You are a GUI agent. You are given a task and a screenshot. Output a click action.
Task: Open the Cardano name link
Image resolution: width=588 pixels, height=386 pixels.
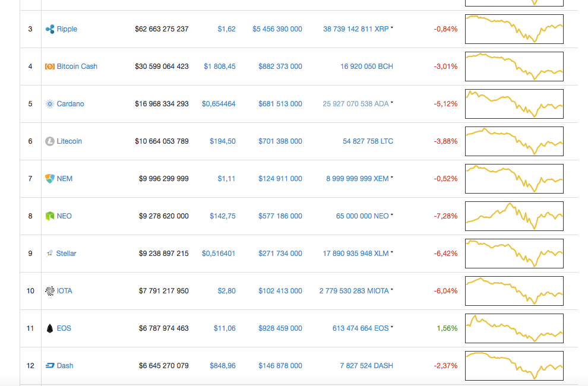pyautogui.click(x=70, y=104)
